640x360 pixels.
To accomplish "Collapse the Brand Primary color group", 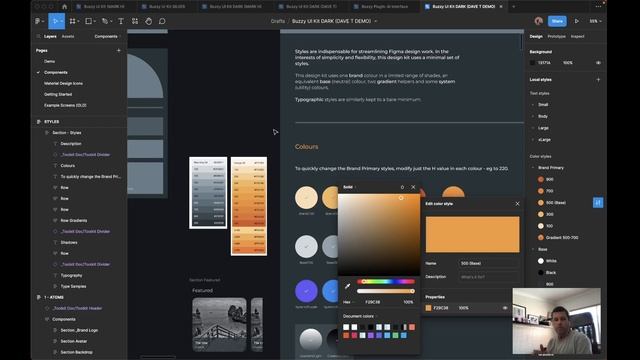I will point(533,168).
